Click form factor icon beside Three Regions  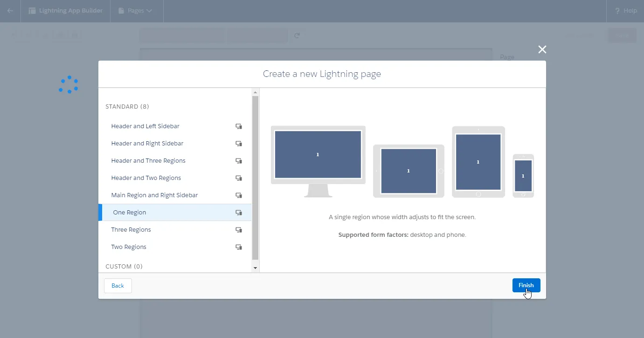click(239, 230)
